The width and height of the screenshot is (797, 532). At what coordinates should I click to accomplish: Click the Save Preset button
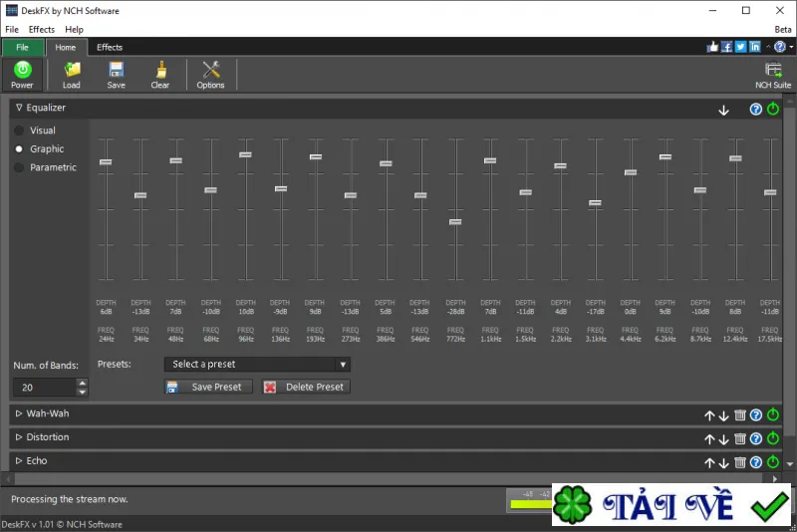pos(208,388)
